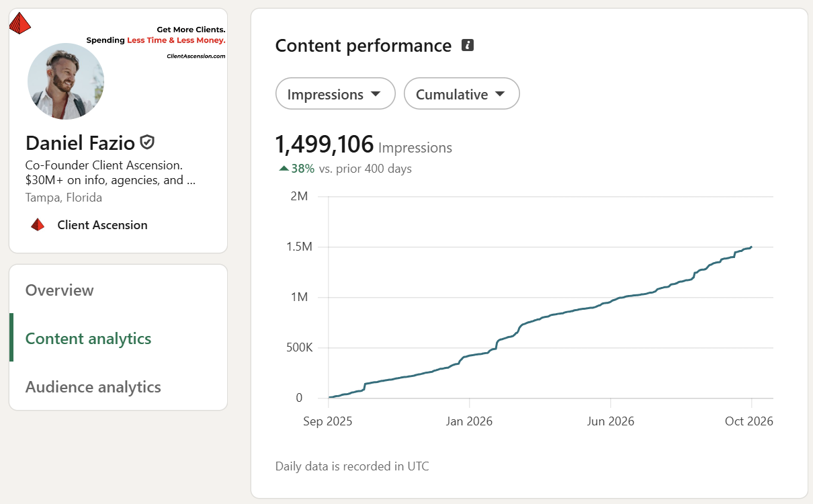The height and width of the screenshot is (504, 813).
Task: Click the impressions line chart endpoint at Oct 2026
Action: pos(751,247)
